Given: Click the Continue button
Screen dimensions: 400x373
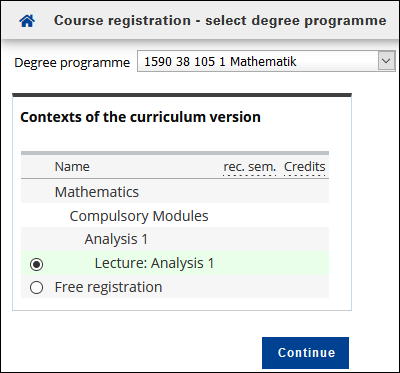Looking at the screenshot, I should (x=305, y=353).
